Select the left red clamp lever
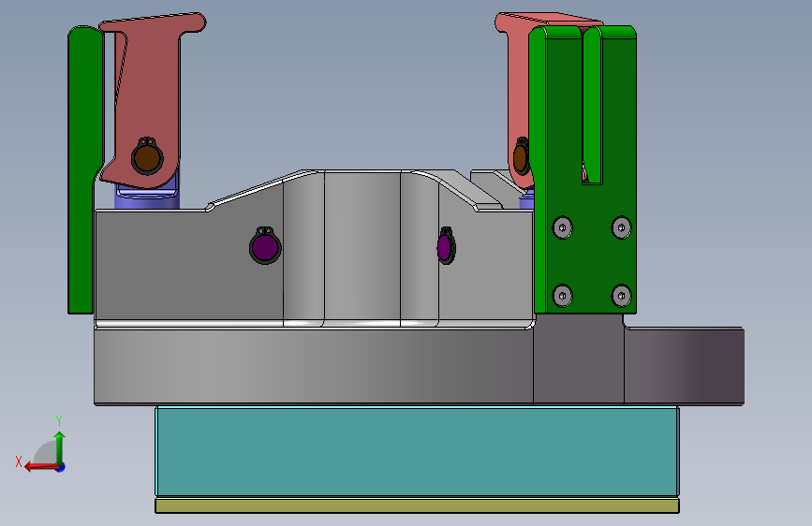Viewport: 812px width, 526px height. pos(150,98)
